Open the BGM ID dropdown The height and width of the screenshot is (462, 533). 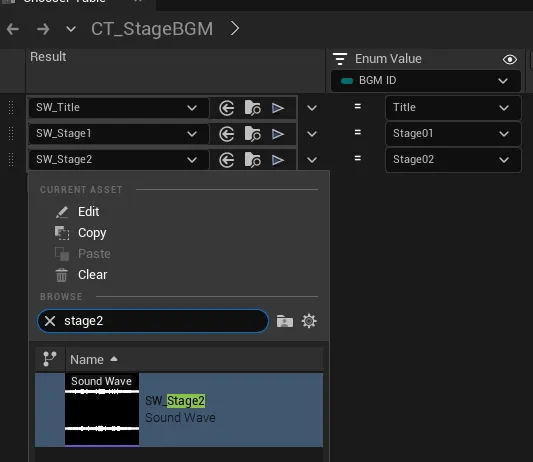426,81
